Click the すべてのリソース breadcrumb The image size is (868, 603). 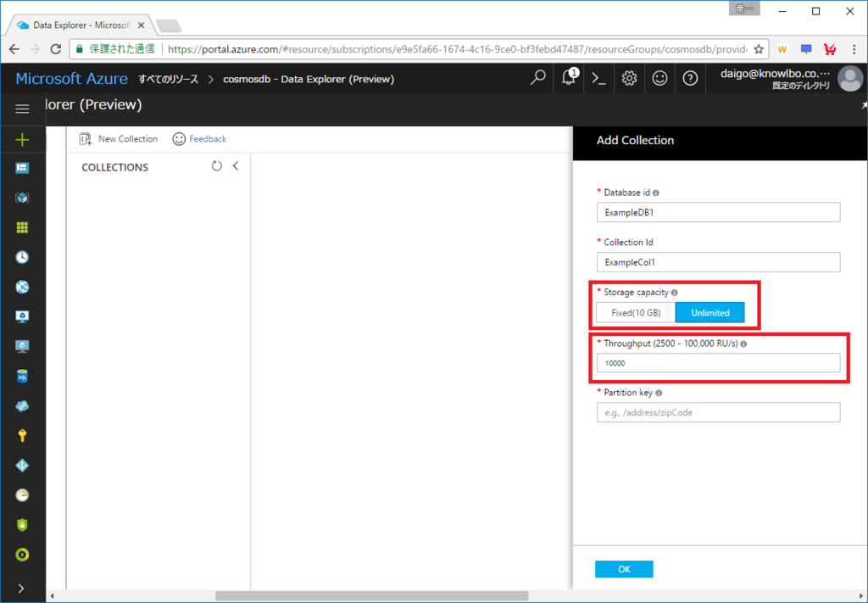click(x=169, y=79)
